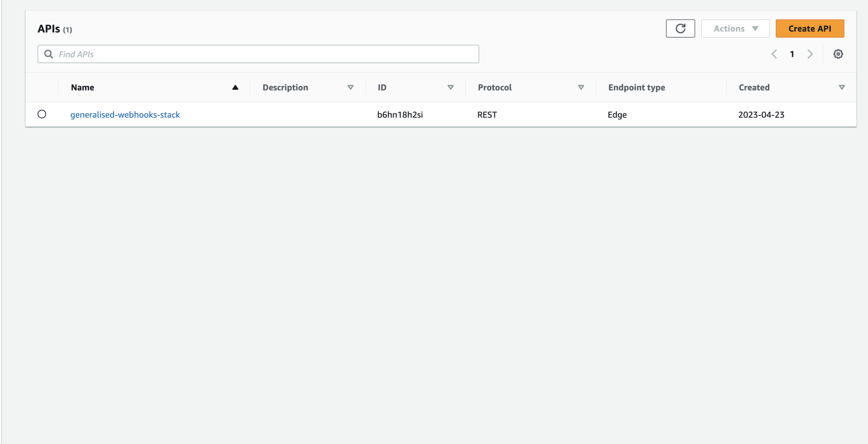
Task: Go to previous page of APIs
Action: click(774, 54)
